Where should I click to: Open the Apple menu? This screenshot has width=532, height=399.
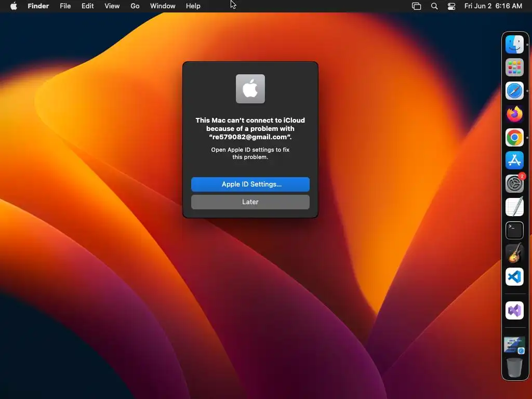(x=14, y=6)
